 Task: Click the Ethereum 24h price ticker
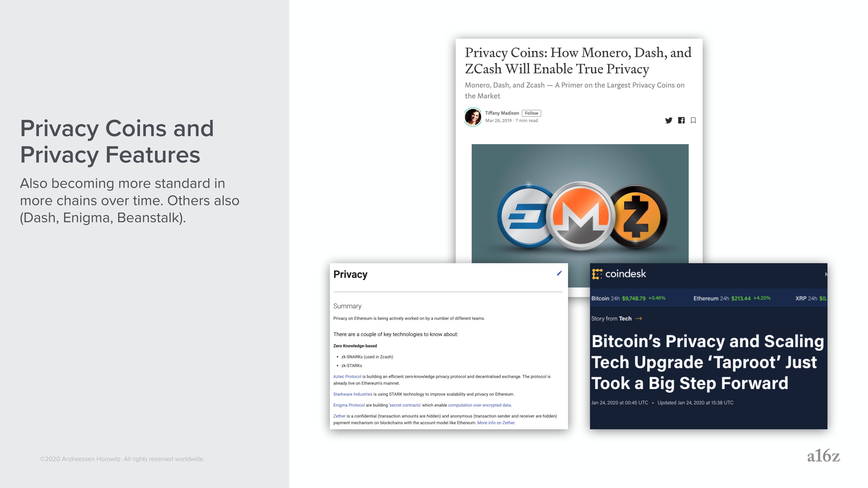pyautogui.click(x=732, y=298)
